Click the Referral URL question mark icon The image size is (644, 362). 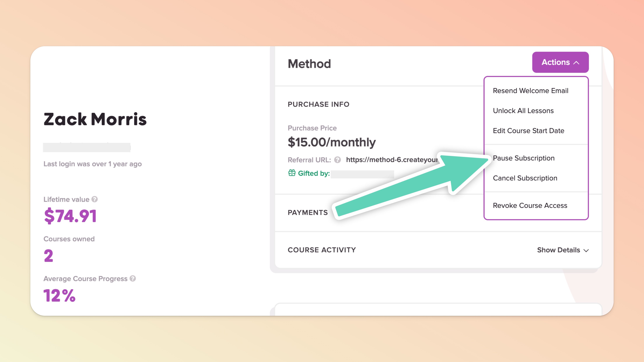point(337,160)
